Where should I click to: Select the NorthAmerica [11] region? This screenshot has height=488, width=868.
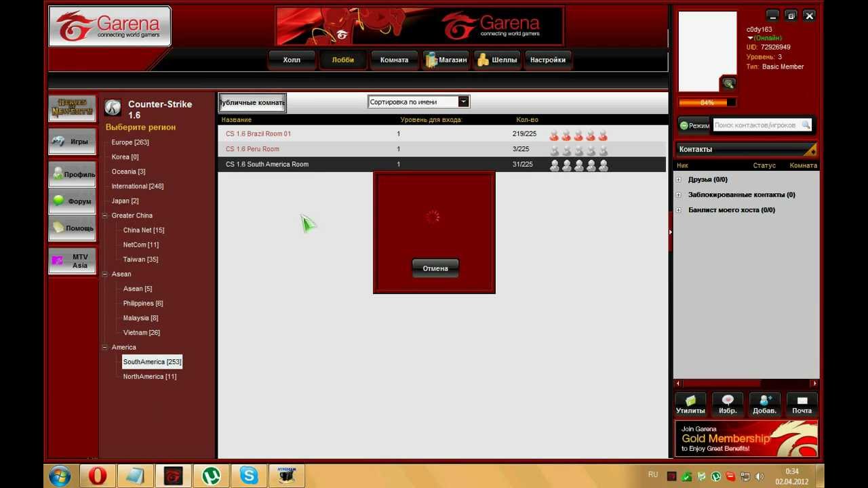click(x=150, y=377)
